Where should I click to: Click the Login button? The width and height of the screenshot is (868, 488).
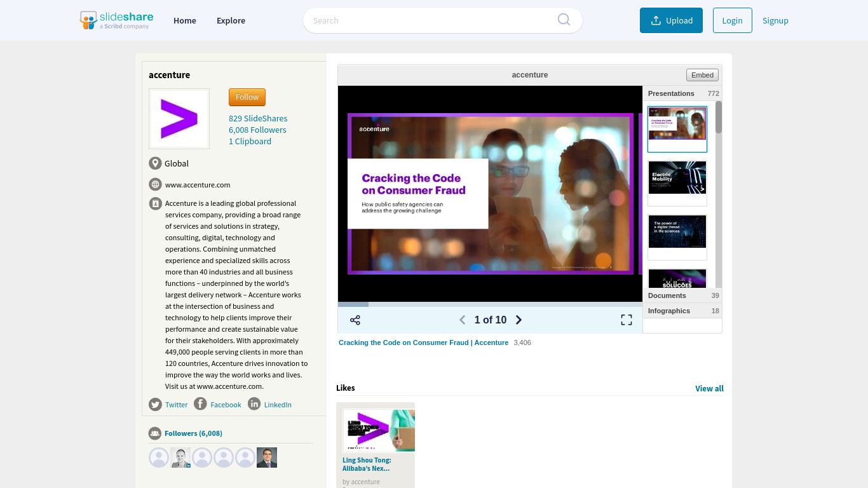[733, 20]
